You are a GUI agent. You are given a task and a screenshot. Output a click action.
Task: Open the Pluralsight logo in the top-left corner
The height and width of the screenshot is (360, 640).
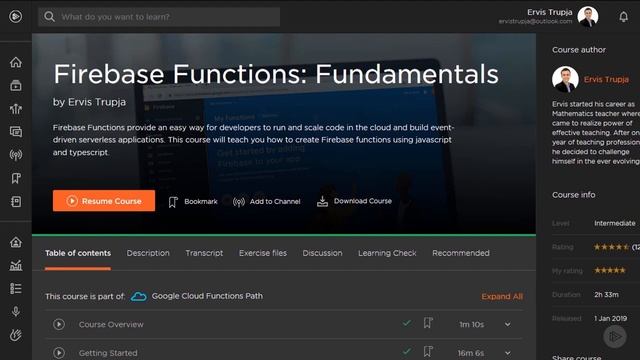[16, 16]
